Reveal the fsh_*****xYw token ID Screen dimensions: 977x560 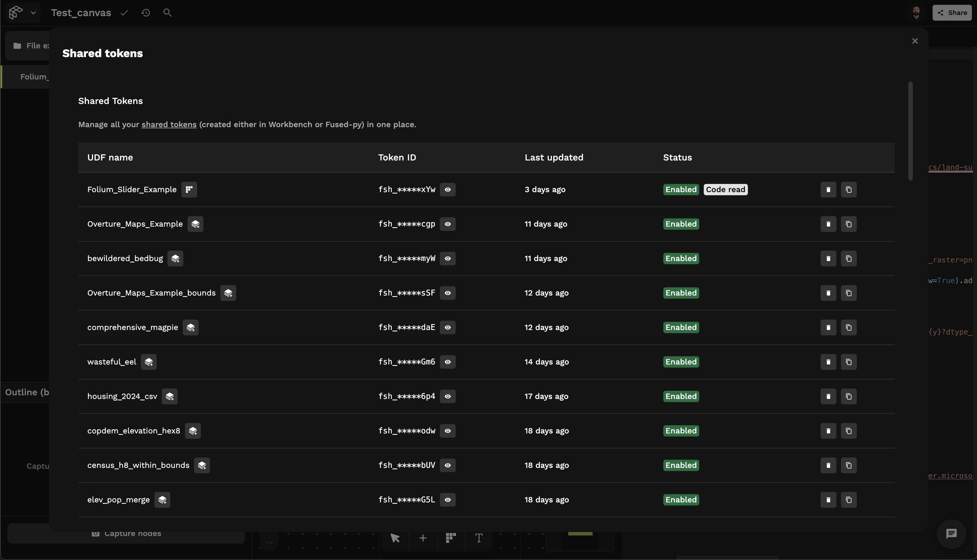(447, 190)
